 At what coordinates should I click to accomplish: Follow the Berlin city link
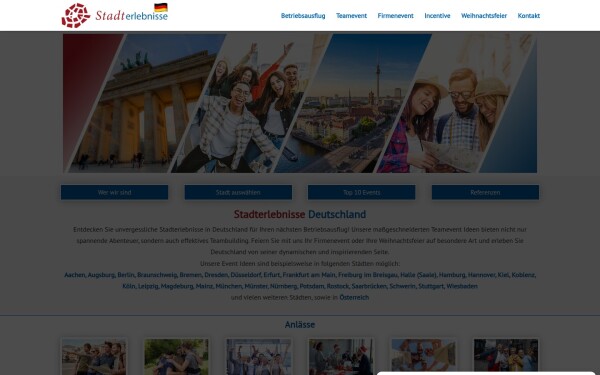126,275
